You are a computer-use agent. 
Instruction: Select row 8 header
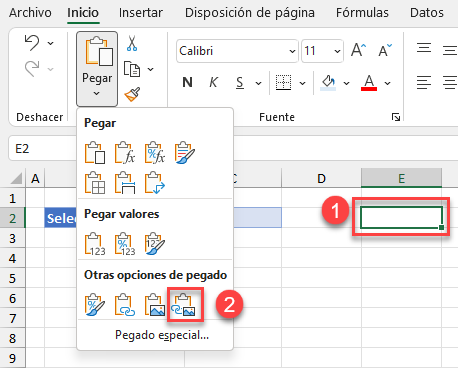pyautogui.click(x=13, y=338)
